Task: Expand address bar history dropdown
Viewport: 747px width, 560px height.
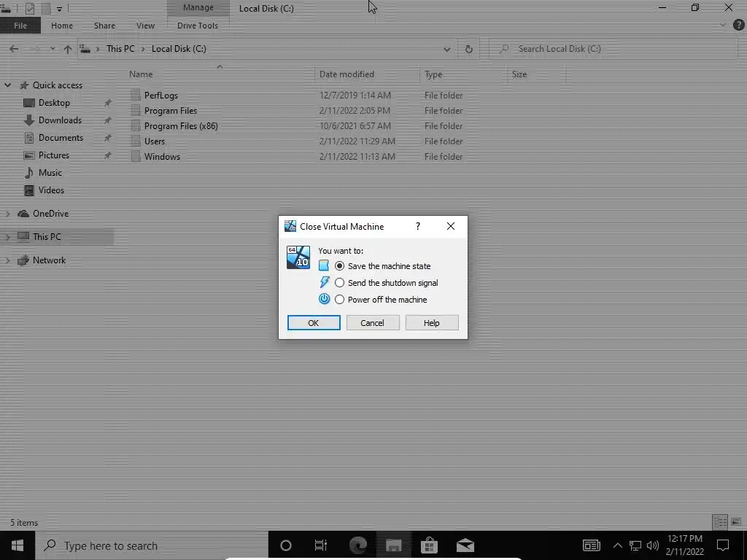Action: tap(447, 49)
